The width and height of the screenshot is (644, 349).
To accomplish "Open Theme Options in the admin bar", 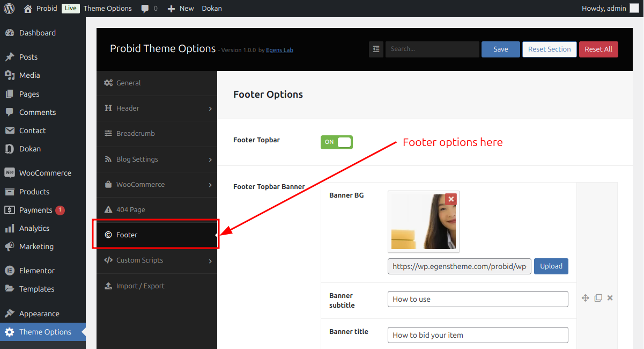I will tap(108, 8).
